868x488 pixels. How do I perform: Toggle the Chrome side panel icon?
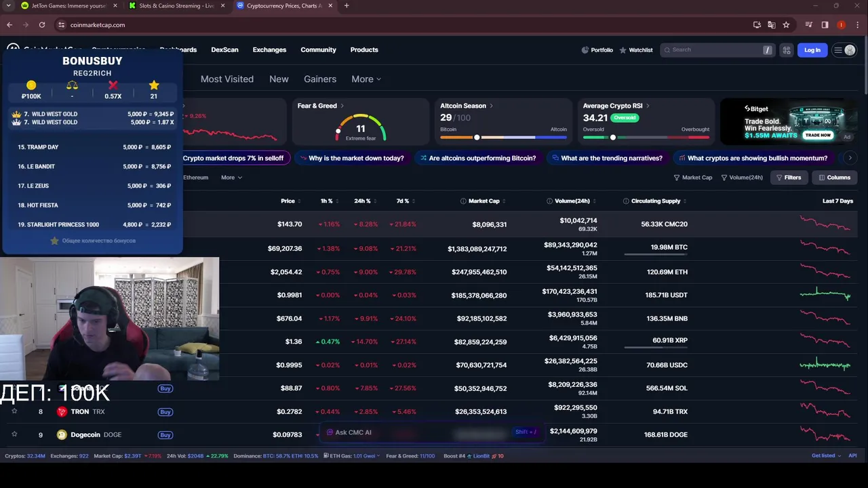tap(825, 24)
